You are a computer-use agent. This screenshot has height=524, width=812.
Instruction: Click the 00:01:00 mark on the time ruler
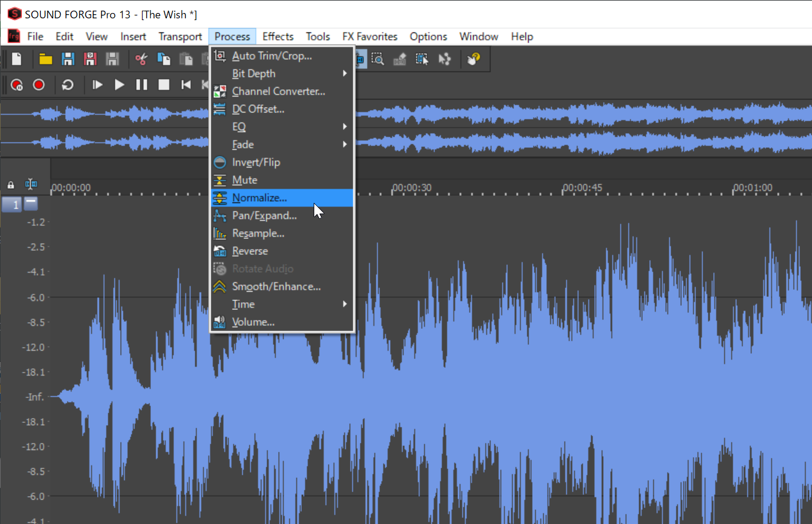click(753, 188)
